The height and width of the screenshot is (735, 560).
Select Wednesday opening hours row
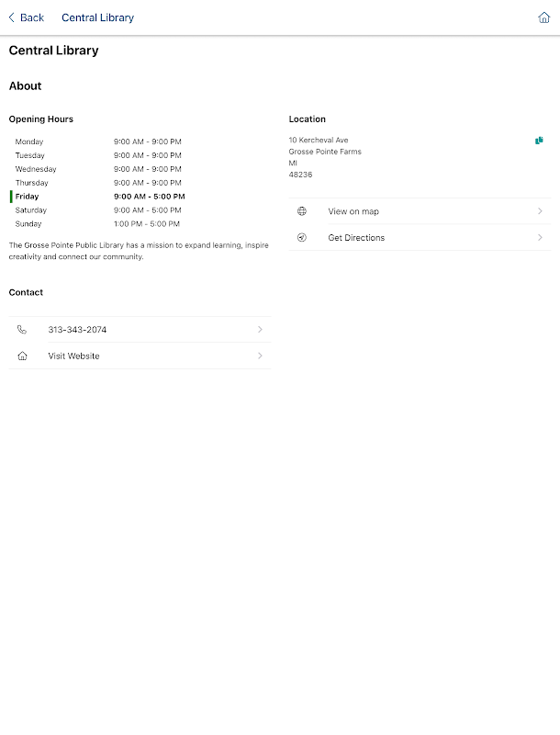[x=98, y=169]
